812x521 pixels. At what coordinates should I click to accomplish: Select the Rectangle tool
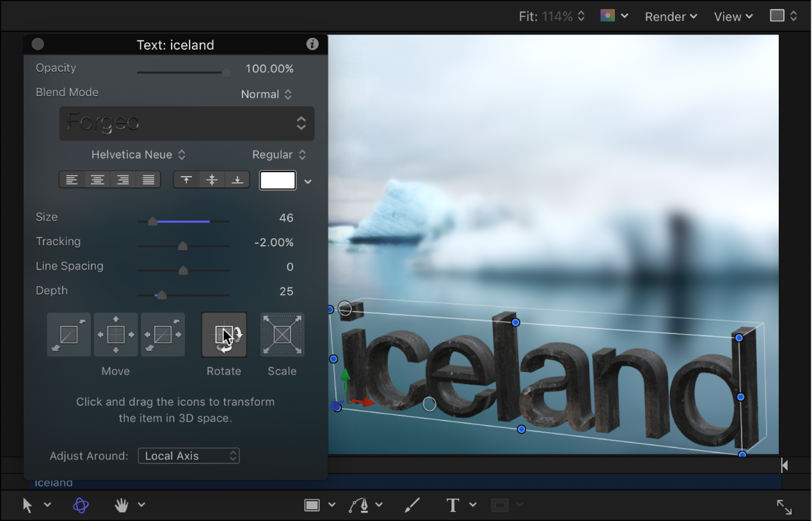[313, 505]
